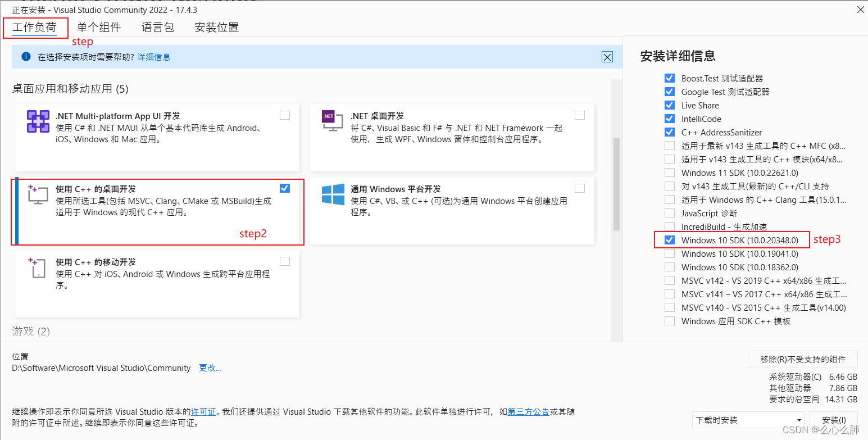
Task: Click 其他驱动器 7.86 GB text
Action: click(x=814, y=388)
